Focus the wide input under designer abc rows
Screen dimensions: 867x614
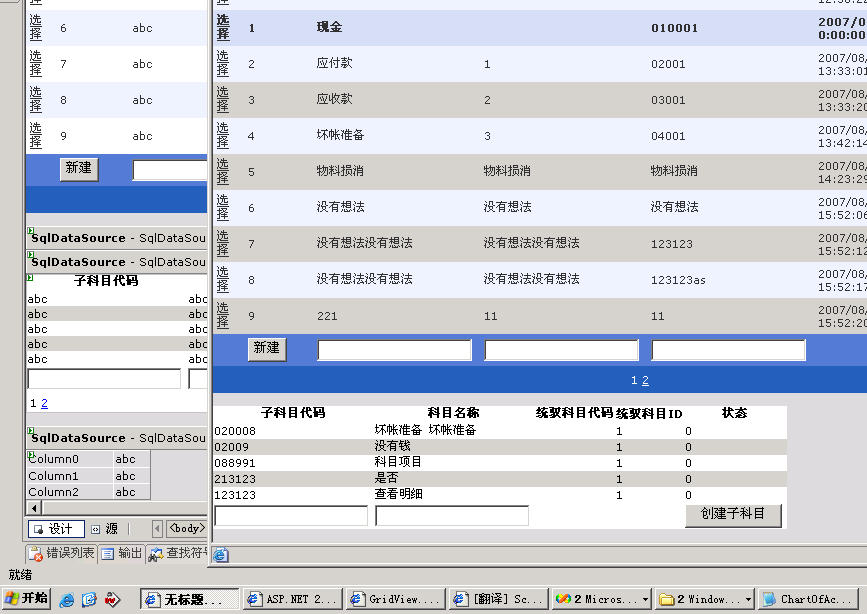[104, 378]
